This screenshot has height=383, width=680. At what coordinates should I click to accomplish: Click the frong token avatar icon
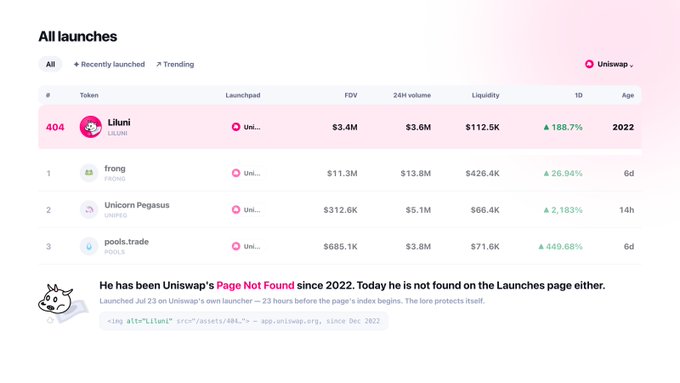[x=89, y=173]
